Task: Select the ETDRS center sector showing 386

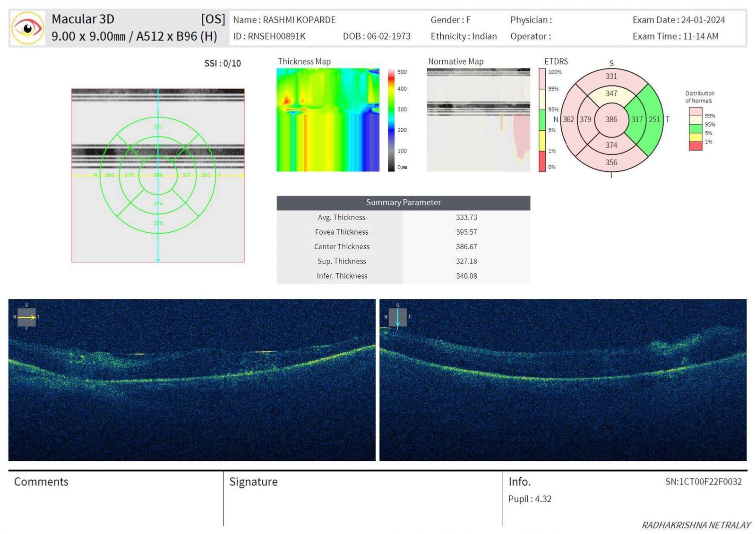Action: coord(611,119)
